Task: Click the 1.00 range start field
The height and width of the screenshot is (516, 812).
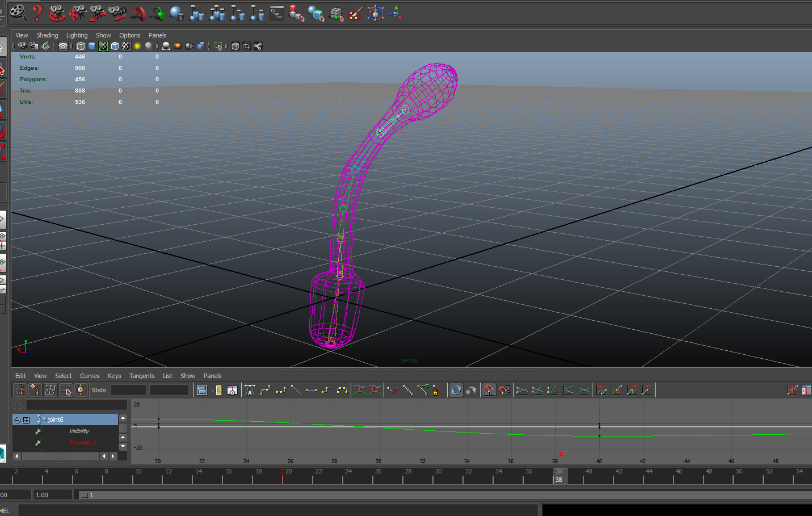Action: coord(53,495)
